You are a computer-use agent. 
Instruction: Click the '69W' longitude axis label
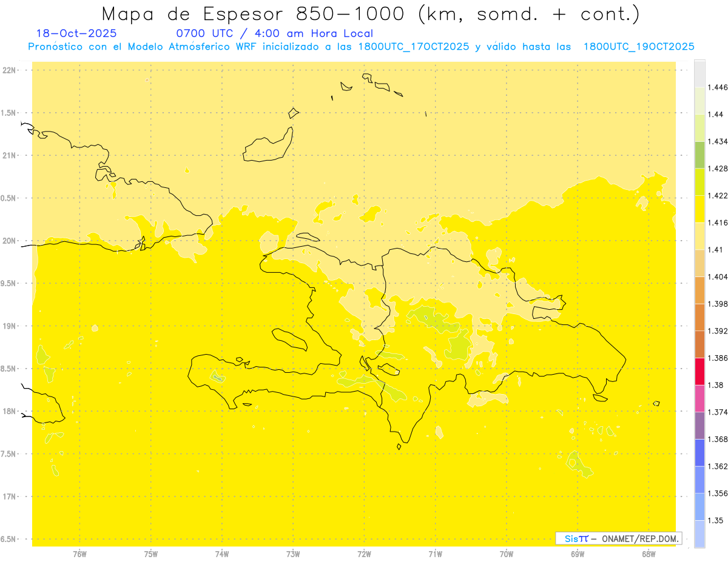(577, 554)
